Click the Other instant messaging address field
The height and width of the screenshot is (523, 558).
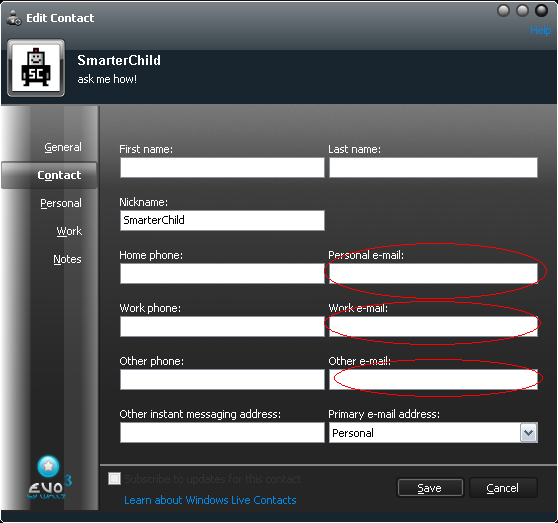(x=222, y=432)
